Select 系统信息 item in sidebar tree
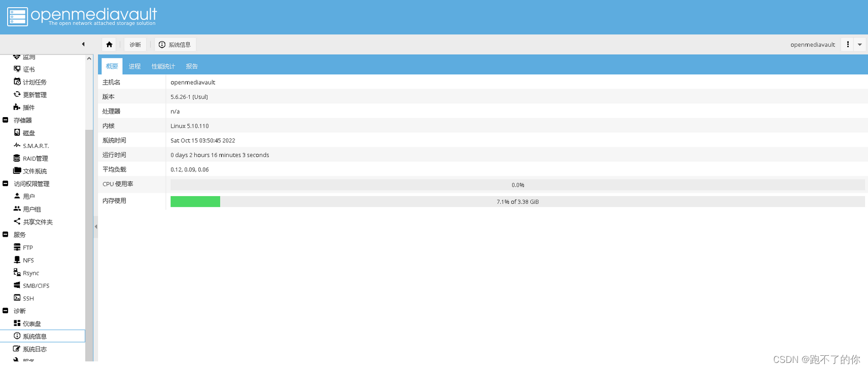The image size is (868, 369). coord(43,336)
